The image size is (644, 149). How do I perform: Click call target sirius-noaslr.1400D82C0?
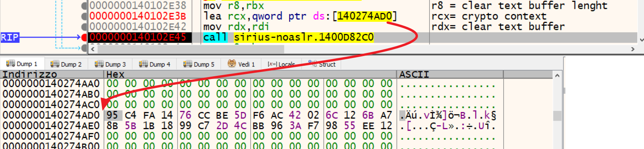coord(304,37)
